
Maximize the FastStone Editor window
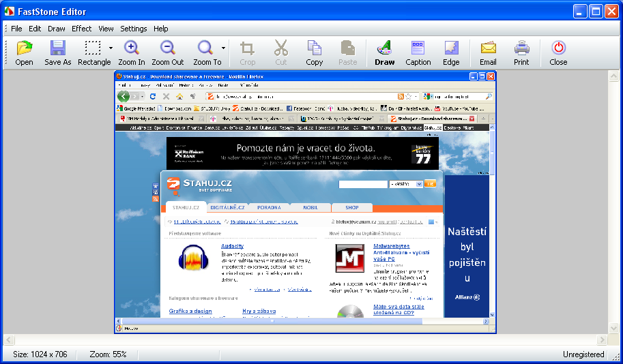596,12
